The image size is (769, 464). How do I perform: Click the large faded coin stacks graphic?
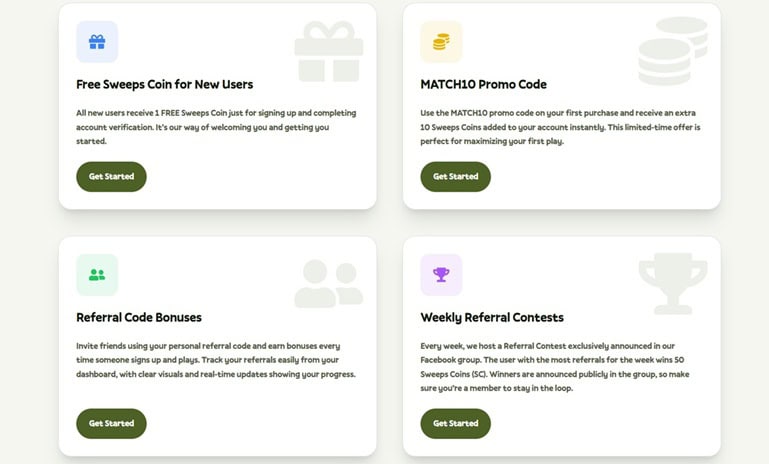(x=672, y=50)
